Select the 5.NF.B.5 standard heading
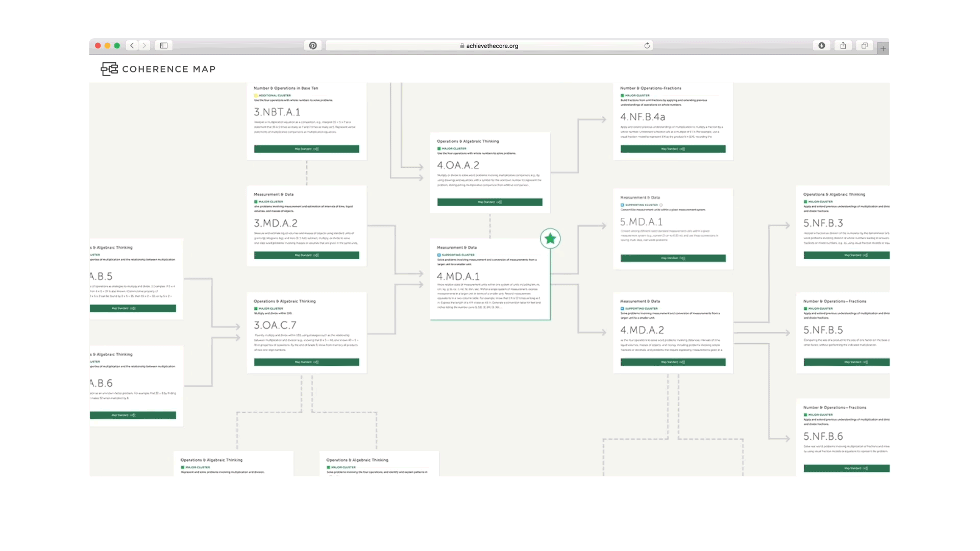 (823, 330)
